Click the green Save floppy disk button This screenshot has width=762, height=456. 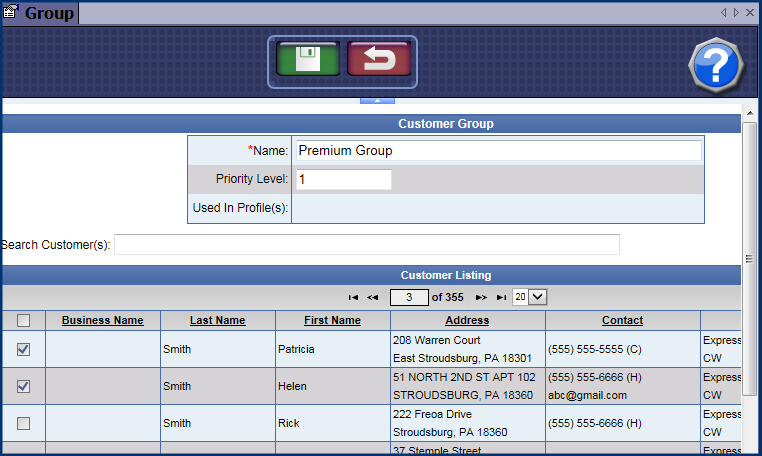tap(308, 60)
